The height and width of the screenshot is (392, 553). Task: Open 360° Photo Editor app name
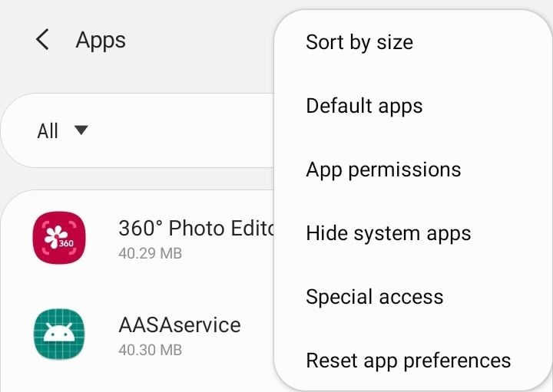[x=197, y=229]
